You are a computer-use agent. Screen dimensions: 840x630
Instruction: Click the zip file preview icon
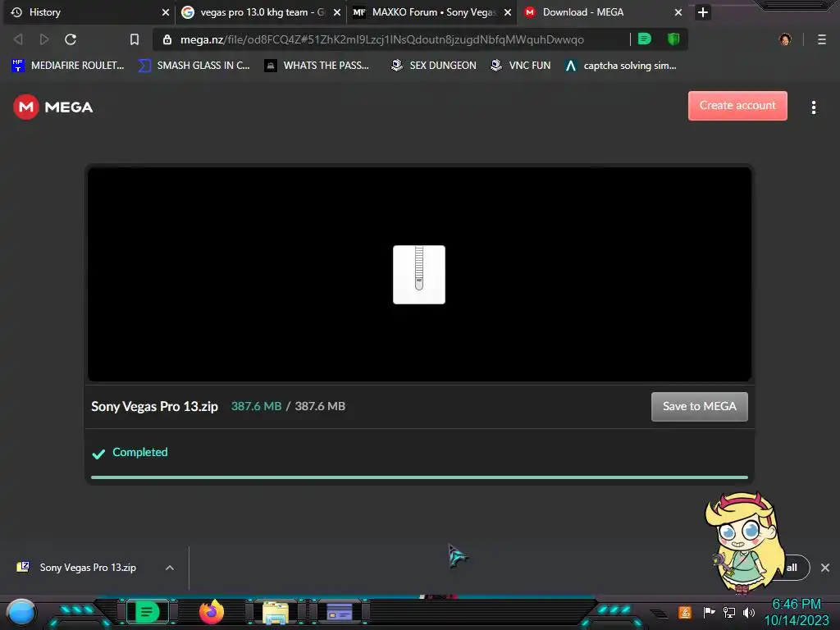pos(419,274)
